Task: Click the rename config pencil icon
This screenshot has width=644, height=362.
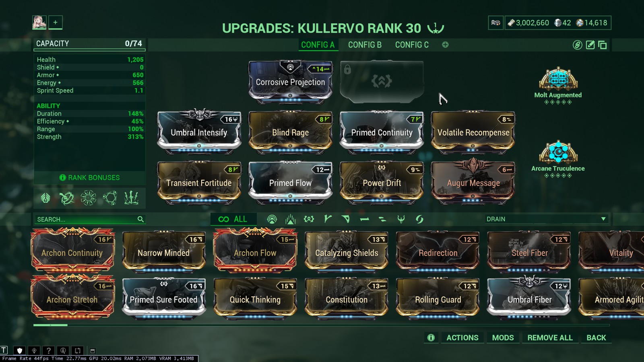Action: pyautogui.click(x=590, y=45)
